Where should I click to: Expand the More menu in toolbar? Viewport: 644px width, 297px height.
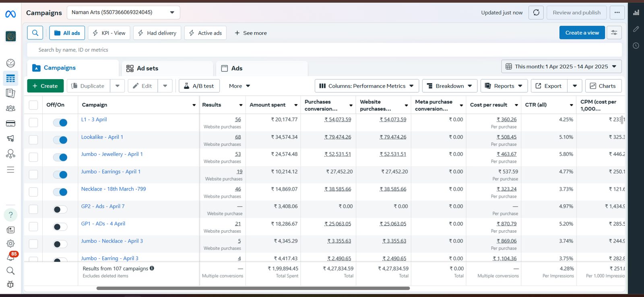pyautogui.click(x=239, y=86)
